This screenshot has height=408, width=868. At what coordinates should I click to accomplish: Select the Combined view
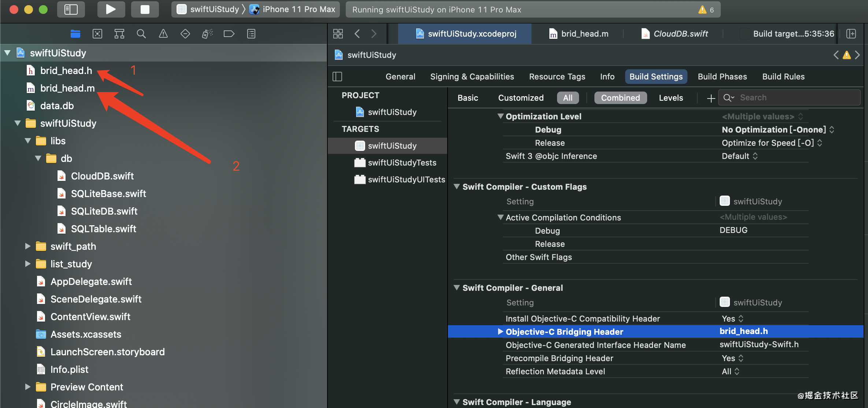coord(620,98)
